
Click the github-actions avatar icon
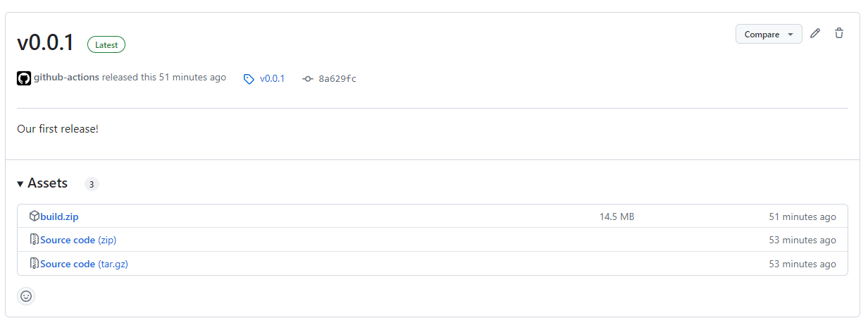click(24, 78)
